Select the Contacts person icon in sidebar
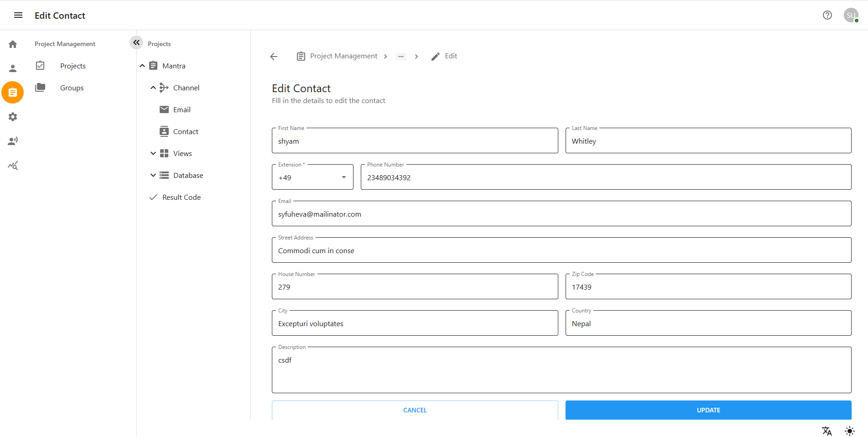868x437 pixels. click(12, 68)
